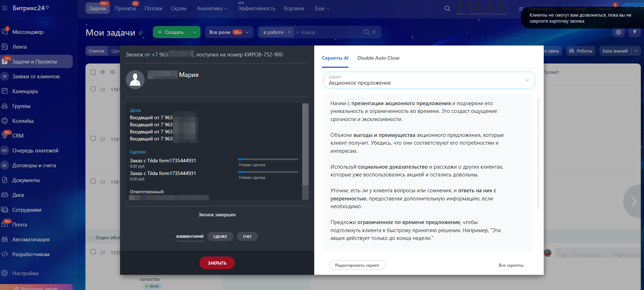Open the Проекты top tab
The height and width of the screenshot is (290, 644).
click(125, 8)
